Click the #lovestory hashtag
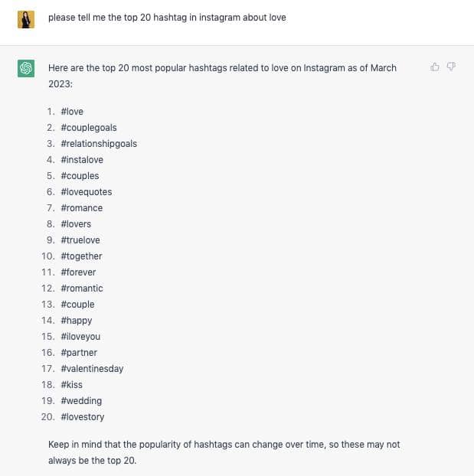Screen dimensions: 474x476 point(83,417)
